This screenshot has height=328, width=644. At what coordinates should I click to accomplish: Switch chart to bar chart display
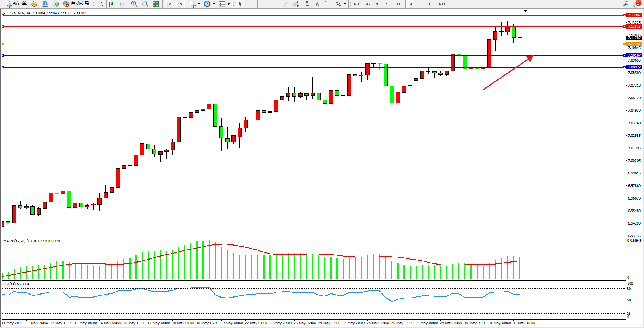tap(100, 4)
